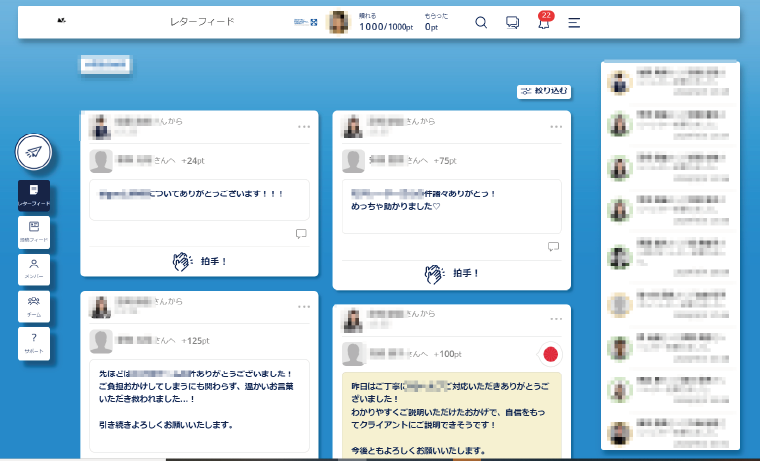Click the 1000/1000pt sendable points value

tap(386, 27)
